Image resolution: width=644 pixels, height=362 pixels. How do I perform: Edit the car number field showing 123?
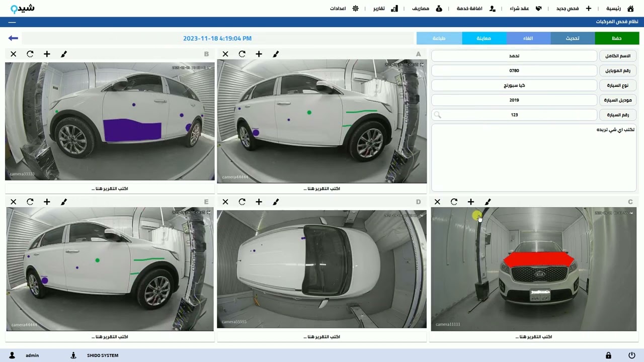tap(514, 115)
